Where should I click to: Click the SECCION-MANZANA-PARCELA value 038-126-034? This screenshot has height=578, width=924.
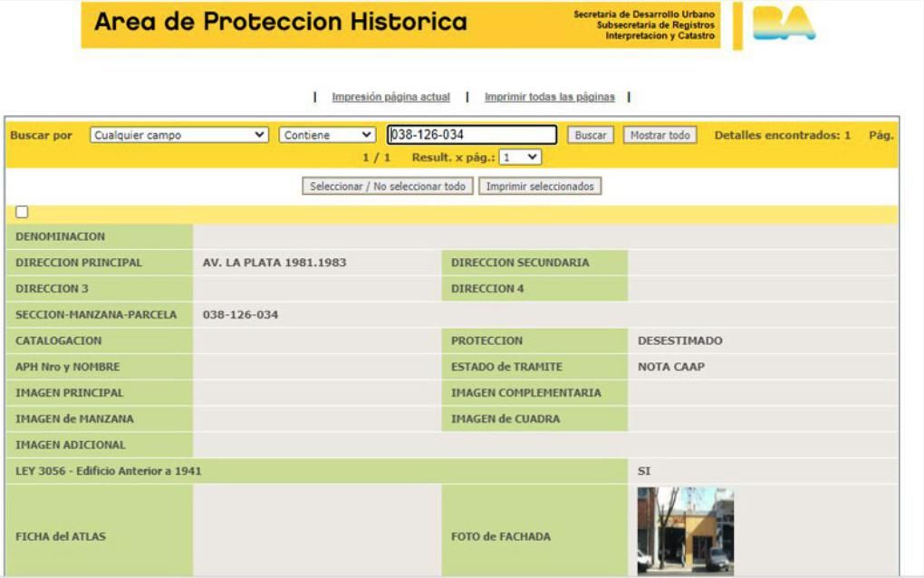click(240, 314)
